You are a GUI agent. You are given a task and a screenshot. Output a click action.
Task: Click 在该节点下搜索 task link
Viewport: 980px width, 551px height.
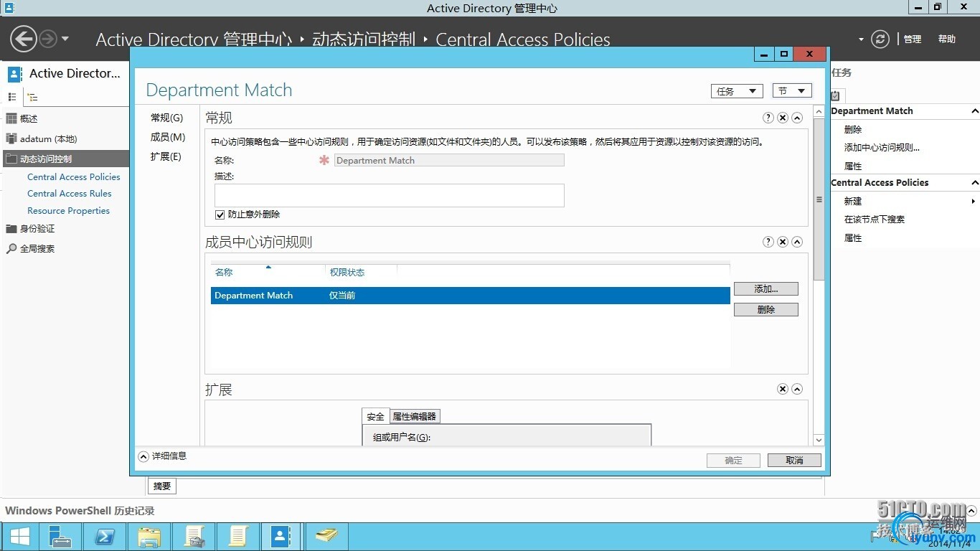tap(875, 220)
